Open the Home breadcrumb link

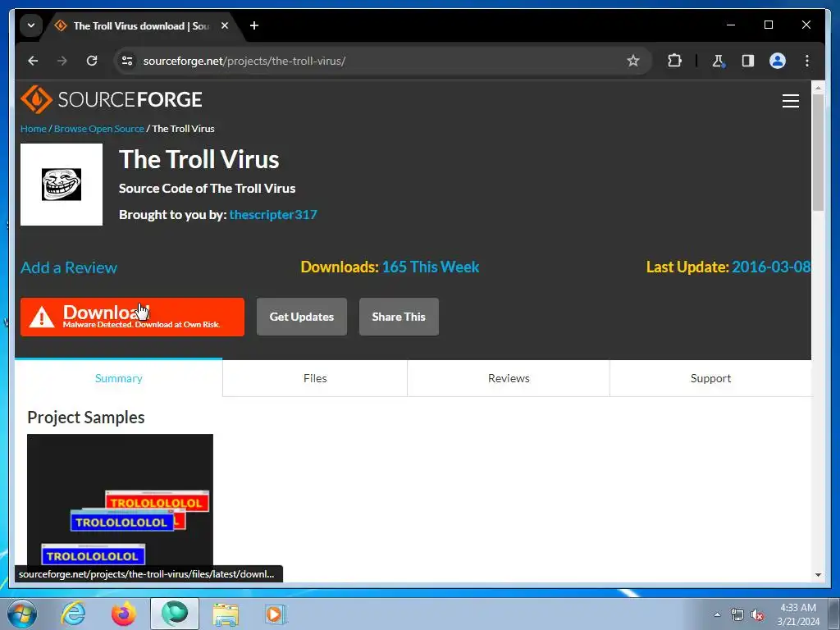click(33, 129)
